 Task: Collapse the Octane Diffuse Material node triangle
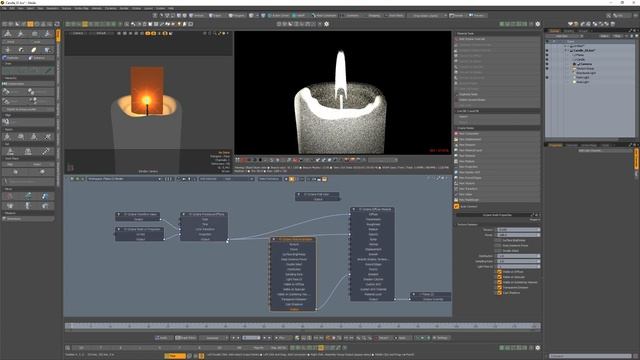352,209
